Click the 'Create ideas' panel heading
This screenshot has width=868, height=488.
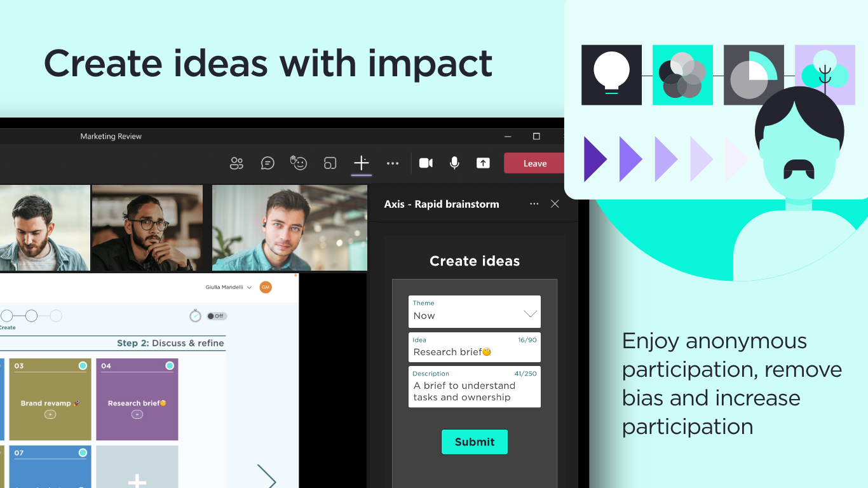(475, 261)
